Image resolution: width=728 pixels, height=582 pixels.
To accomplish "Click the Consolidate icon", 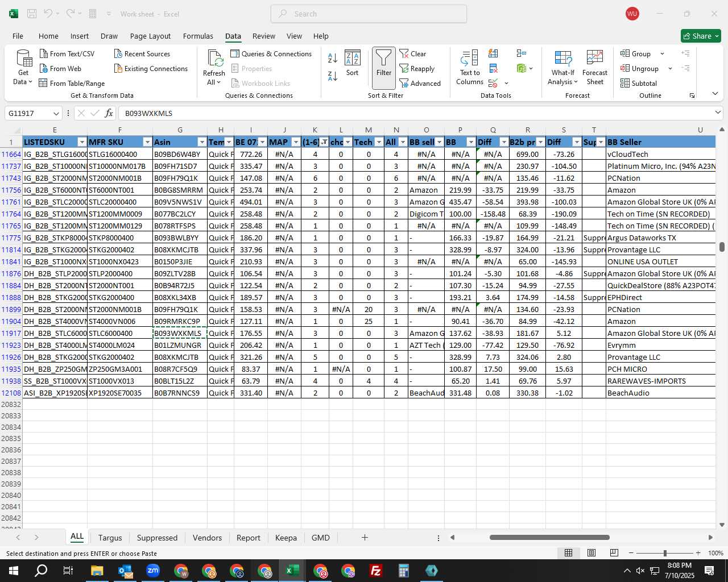I will coord(522,53).
